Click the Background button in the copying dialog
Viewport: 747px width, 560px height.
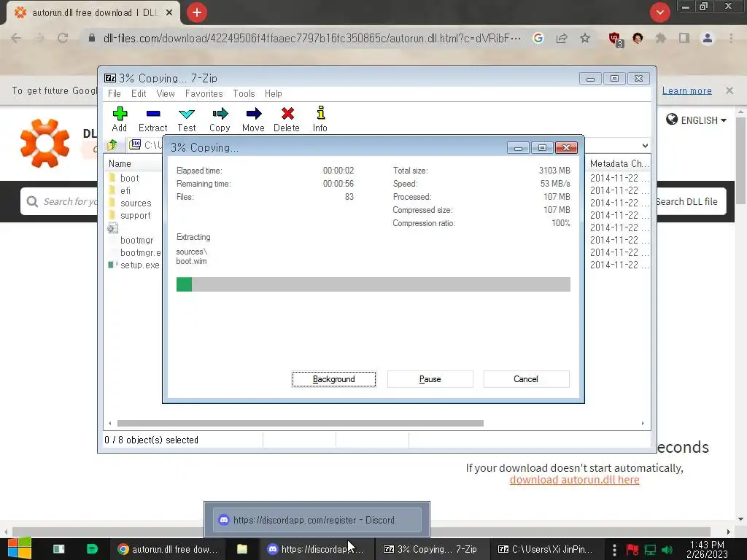(x=334, y=379)
